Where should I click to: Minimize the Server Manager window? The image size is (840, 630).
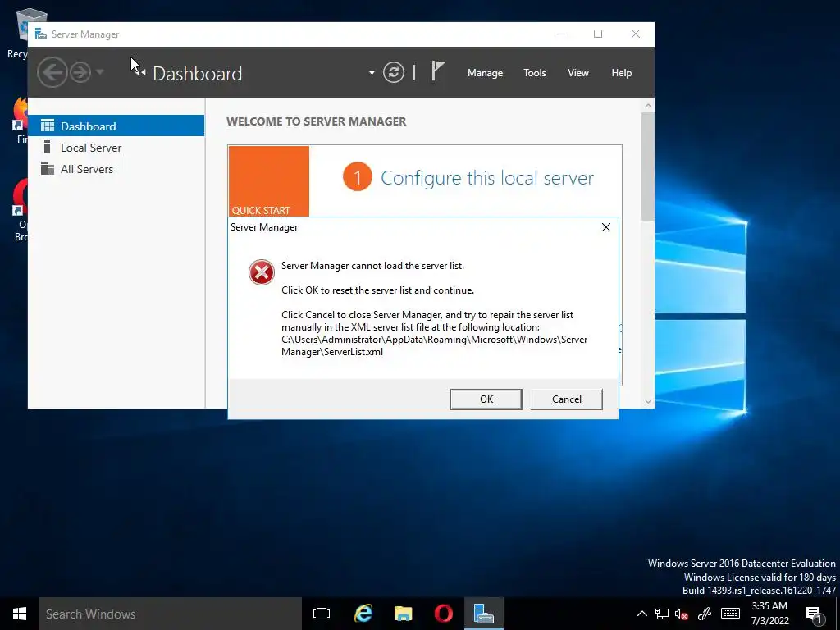pos(561,34)
